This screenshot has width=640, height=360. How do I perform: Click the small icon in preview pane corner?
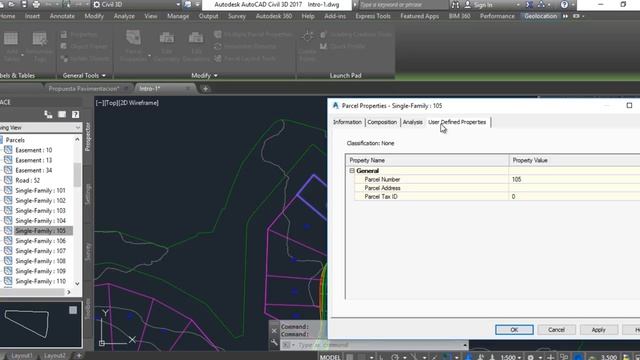[73, 310]
